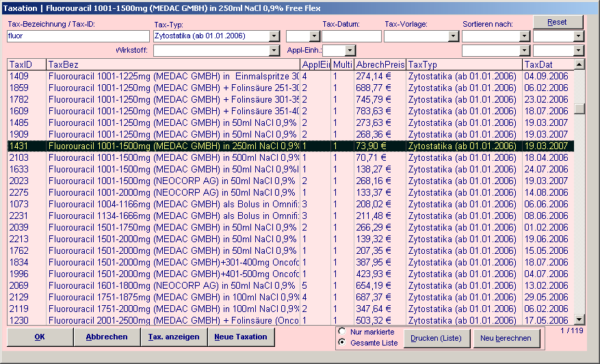This screenshot has height=364, width=600.
Task: Select row with TaxID 1073
Action: point(291,204)
